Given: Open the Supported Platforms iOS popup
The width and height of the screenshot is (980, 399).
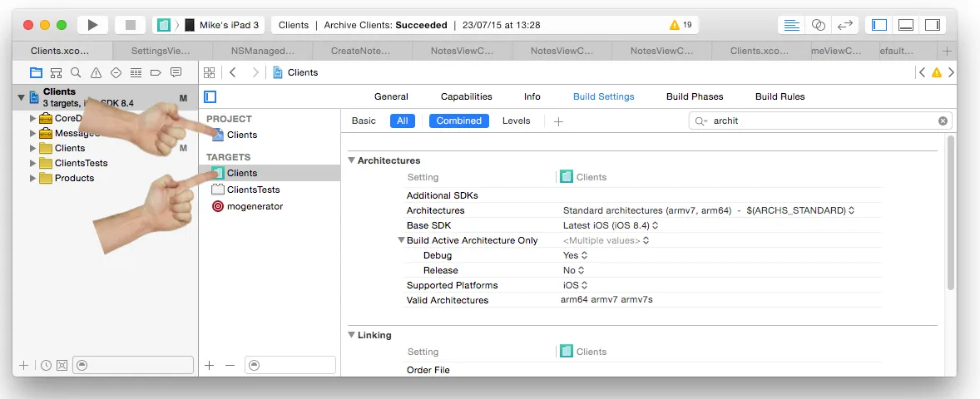Looking at the screenshot, I should (575, 285).
